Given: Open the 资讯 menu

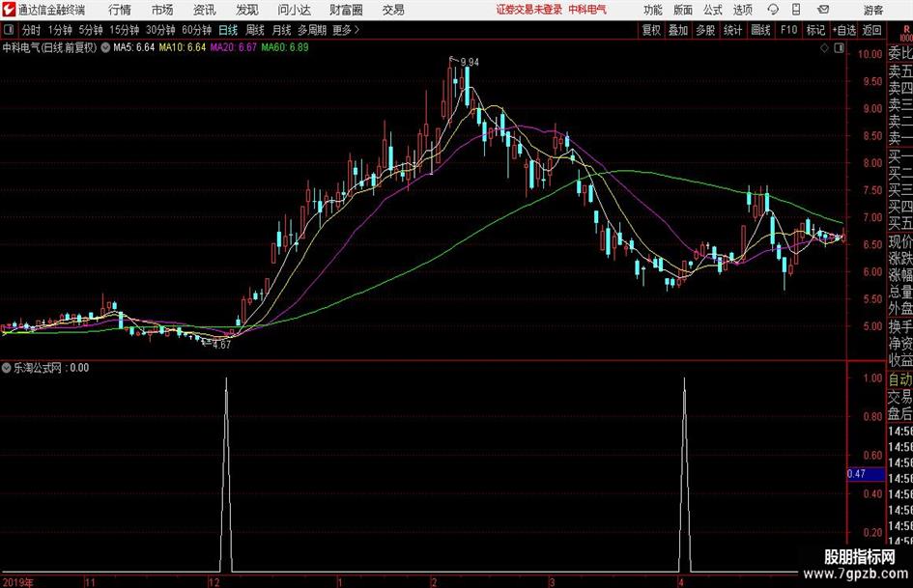Looking at the screenshot, I should (205, 10).
